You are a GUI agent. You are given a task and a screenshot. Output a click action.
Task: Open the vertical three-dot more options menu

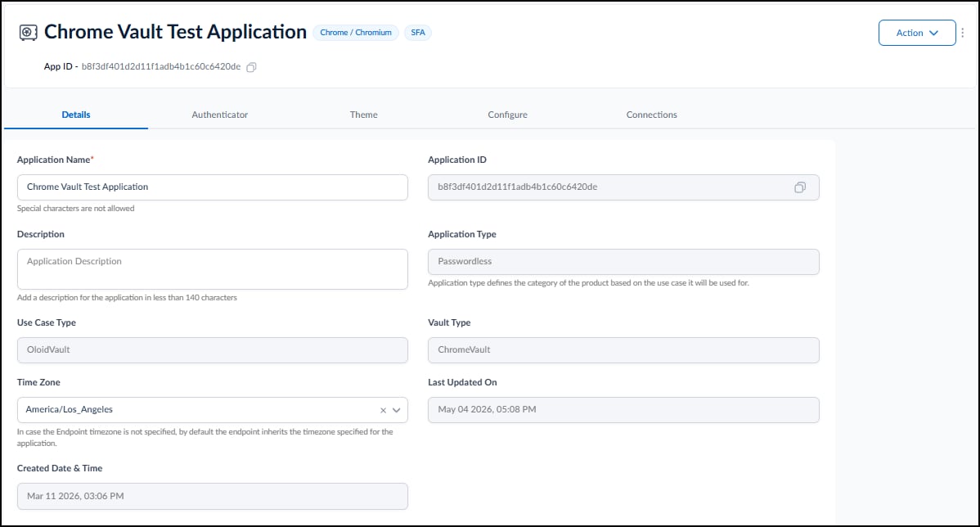(963, 33)
